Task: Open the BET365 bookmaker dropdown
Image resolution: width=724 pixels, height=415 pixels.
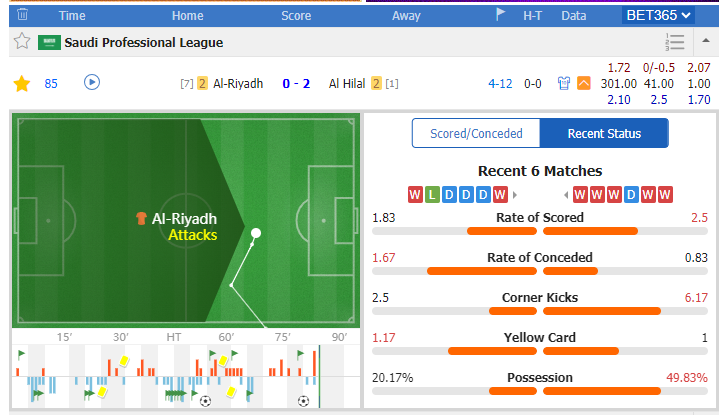Action: click(658, 15)
